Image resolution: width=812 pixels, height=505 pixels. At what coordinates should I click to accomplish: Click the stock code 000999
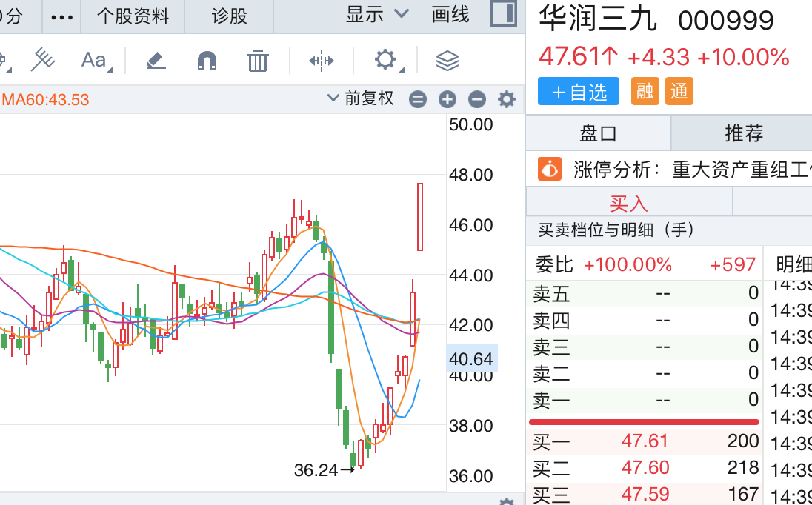[x=726, y=21]
